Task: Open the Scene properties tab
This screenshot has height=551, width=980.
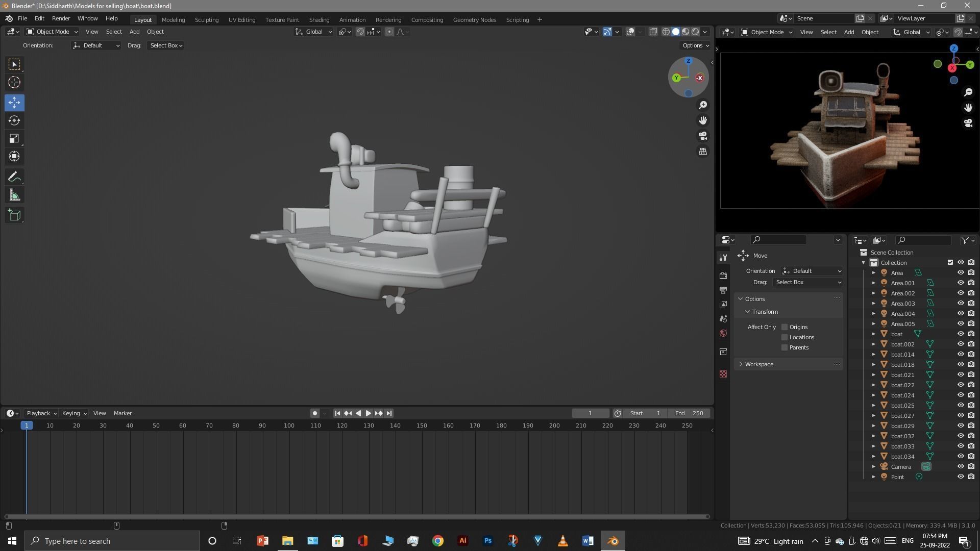Action: [x=723, y=319]
